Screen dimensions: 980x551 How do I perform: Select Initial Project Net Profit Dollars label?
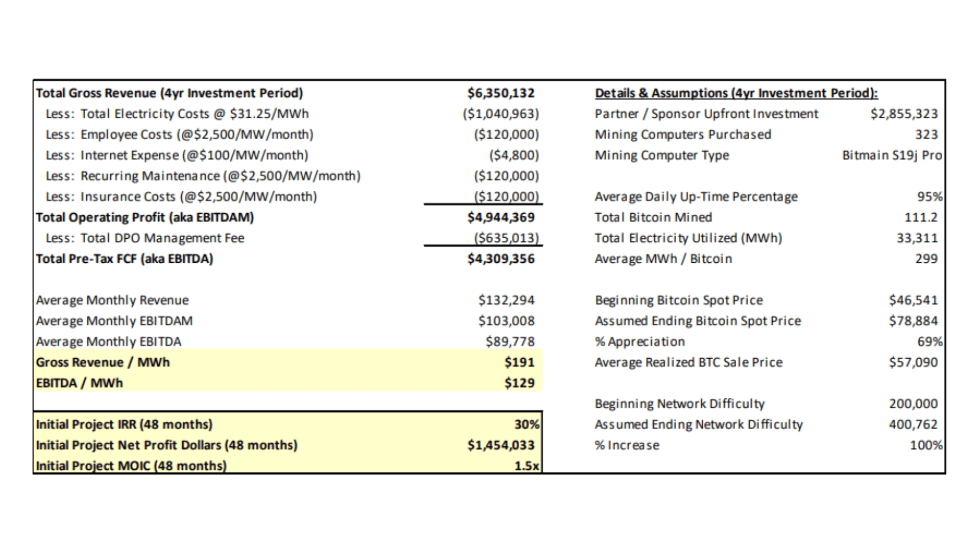pos(166,445)
